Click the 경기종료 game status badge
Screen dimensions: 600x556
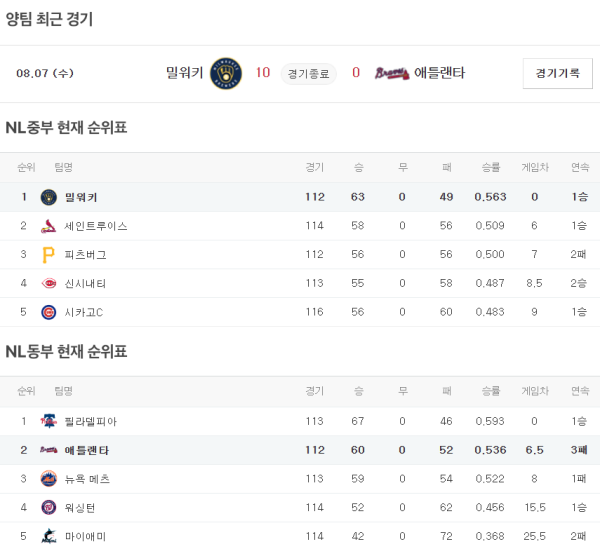308,73
